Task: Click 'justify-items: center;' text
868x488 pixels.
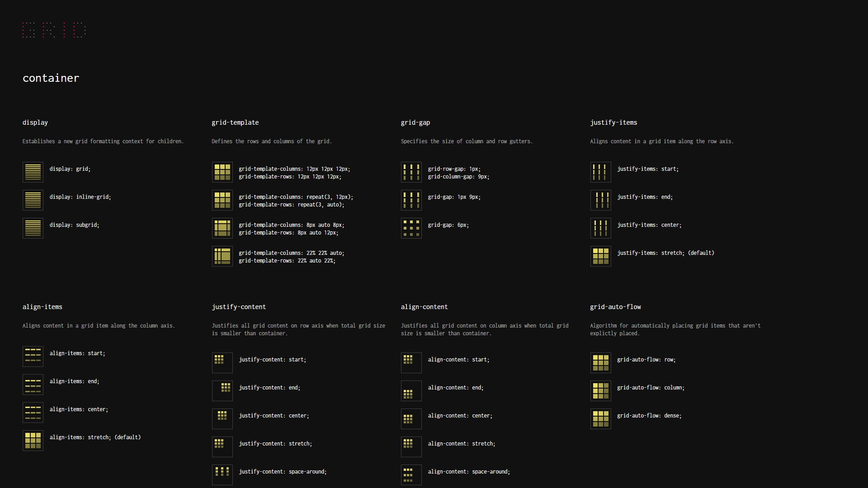Action: pos(650,225)
